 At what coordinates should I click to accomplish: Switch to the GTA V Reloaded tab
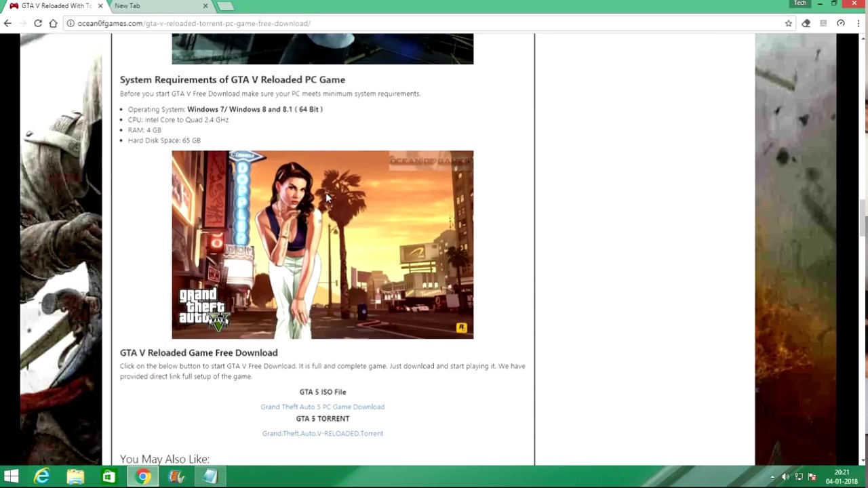pos(56,5)
